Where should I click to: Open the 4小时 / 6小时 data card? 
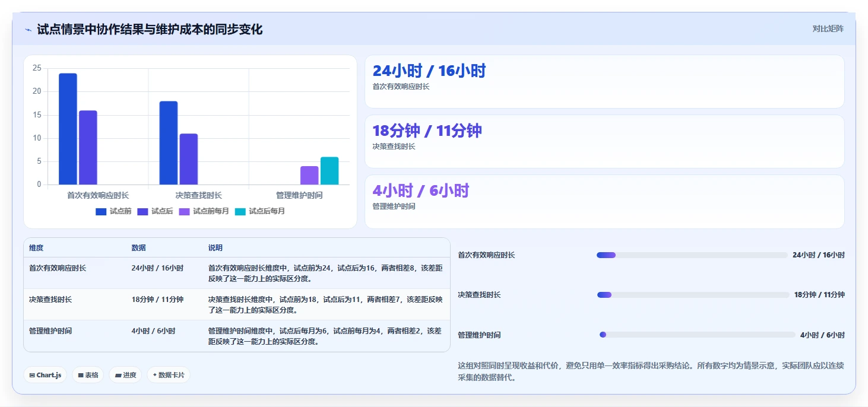pos(604,201)
